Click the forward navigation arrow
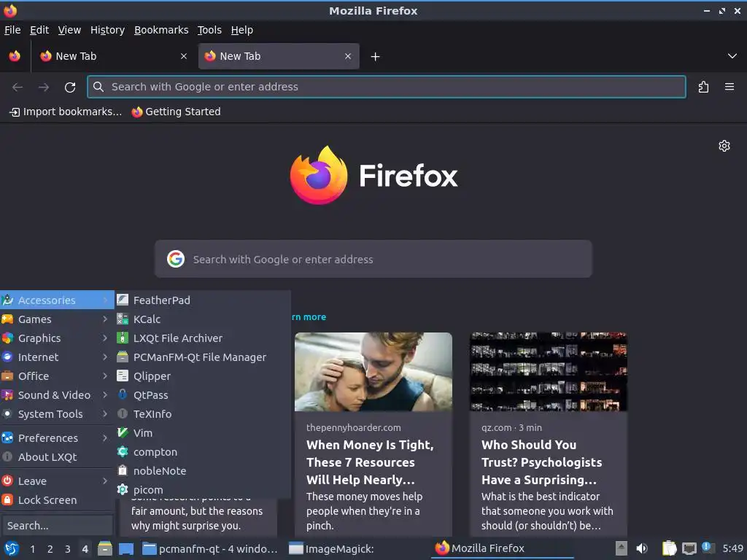 point(44,87)
